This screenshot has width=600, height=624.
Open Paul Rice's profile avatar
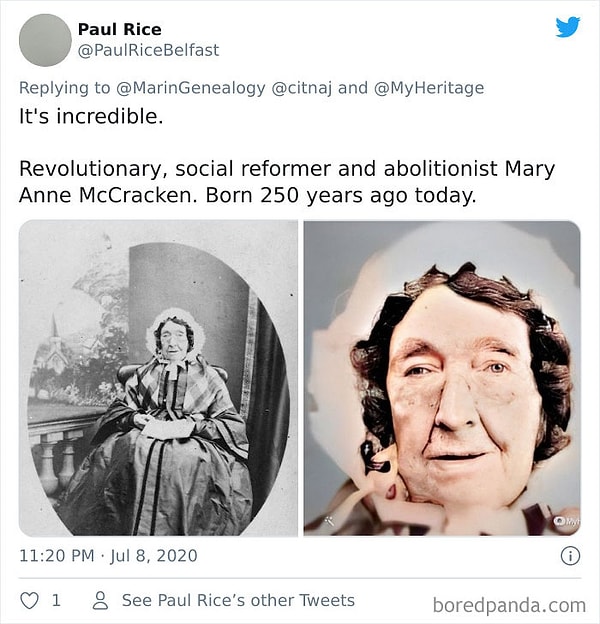tap(45, 40)
